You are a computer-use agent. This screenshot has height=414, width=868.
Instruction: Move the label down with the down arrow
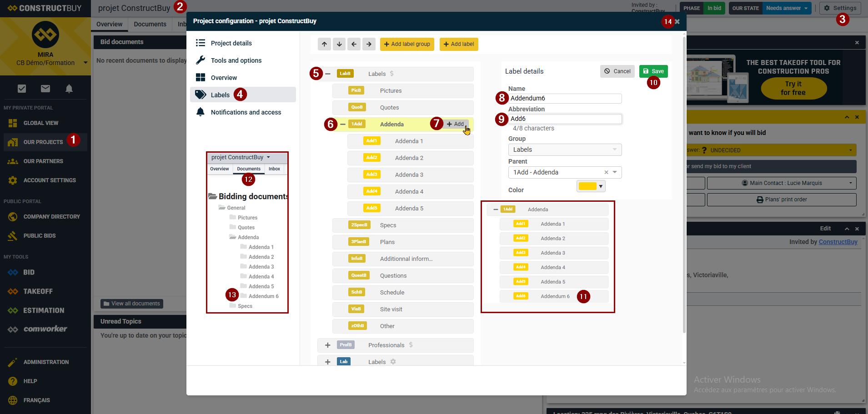coord(339,44)
